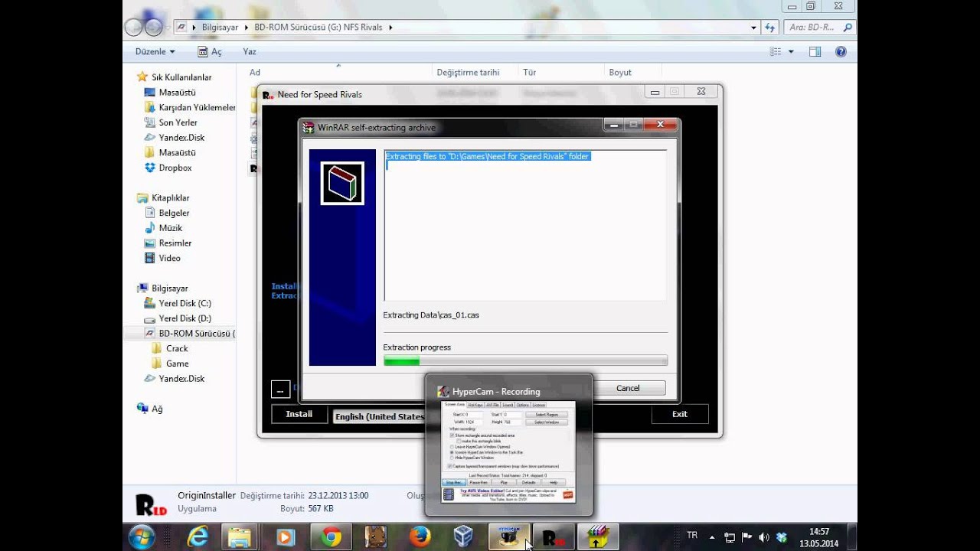Click the Explorer refresh button
Viewport: 980px width, 551px height.
click(770, 27)
